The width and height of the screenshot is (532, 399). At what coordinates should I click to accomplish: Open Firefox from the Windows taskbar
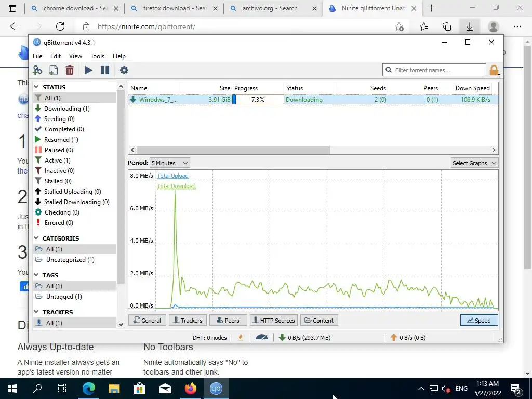pos(190,389)
